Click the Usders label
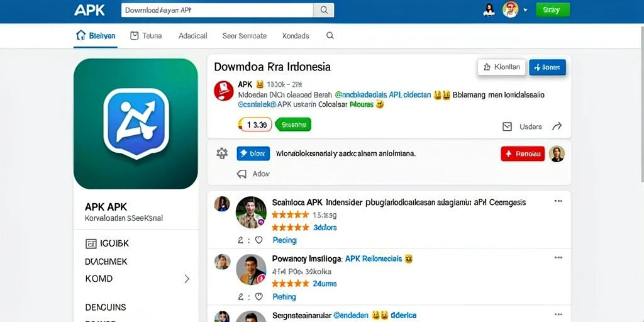644x322 pixels. pos(531,126)
